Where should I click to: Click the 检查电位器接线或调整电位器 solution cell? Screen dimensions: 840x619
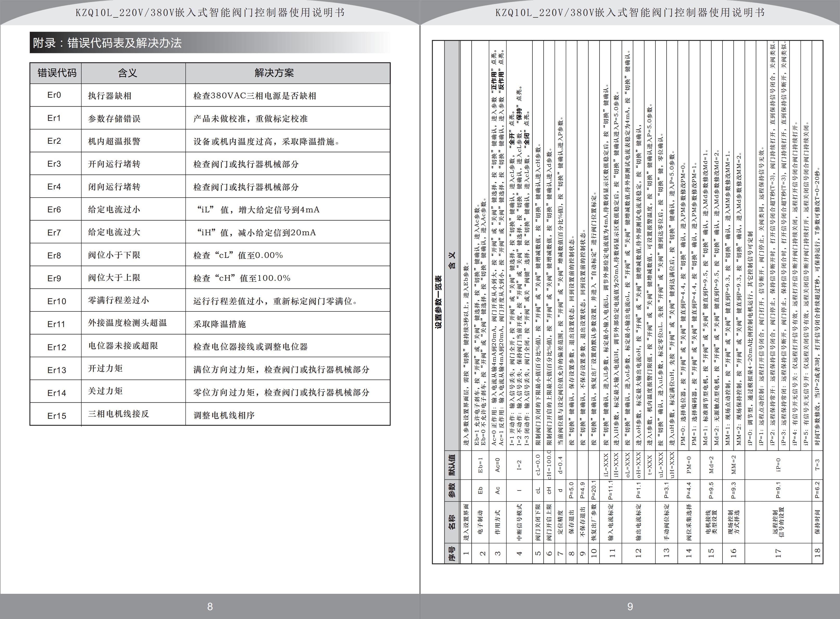(x=250, y=347)
